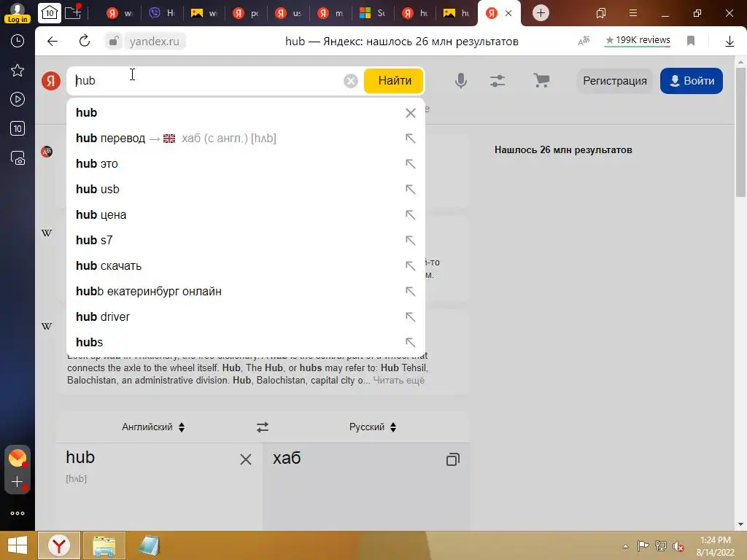The width and height of the screenshot is (747, 560).
Task: Open the Tableau home button showing 10
Action: tap(50, 13)
